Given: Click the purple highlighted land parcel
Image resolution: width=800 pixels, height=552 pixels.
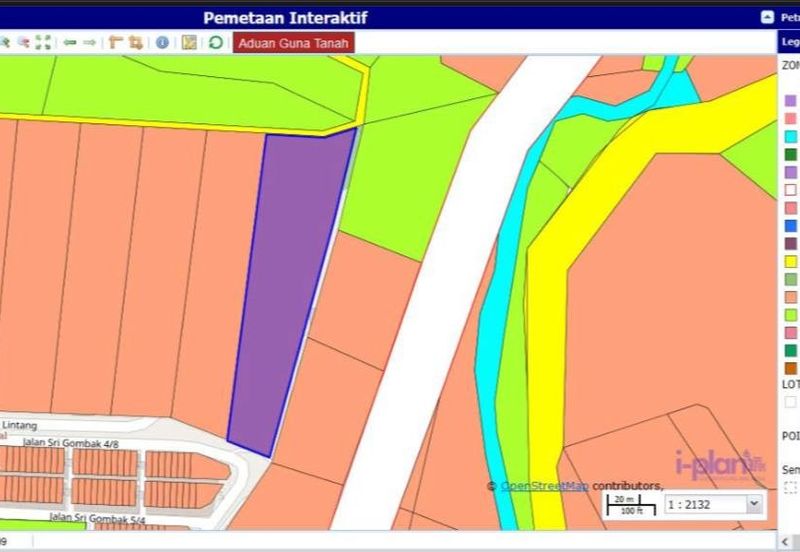Looking at the screenshot, I should coord(290,290).
